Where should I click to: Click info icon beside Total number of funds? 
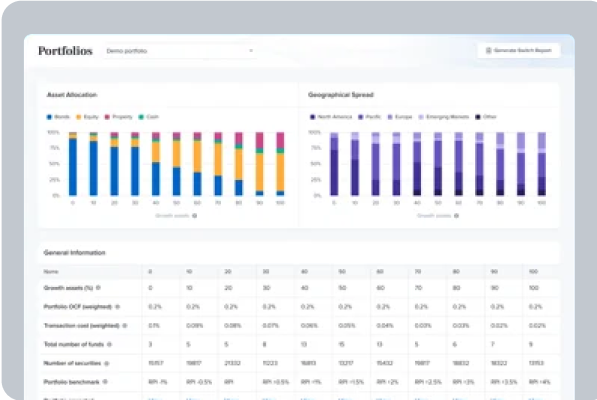109,344
